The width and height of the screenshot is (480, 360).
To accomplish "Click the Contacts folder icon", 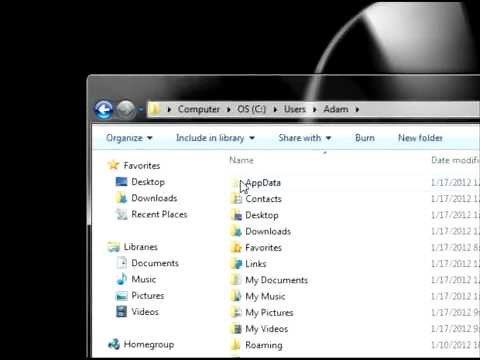I will (236, 199).
